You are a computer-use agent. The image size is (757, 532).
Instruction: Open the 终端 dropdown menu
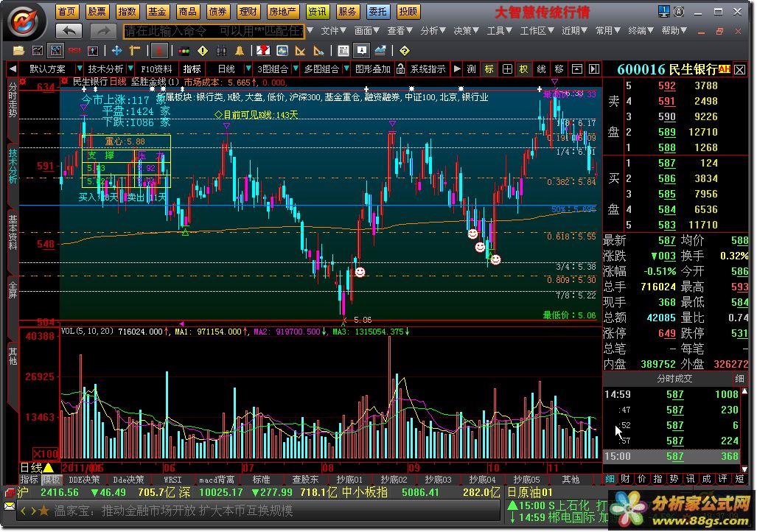641,31
